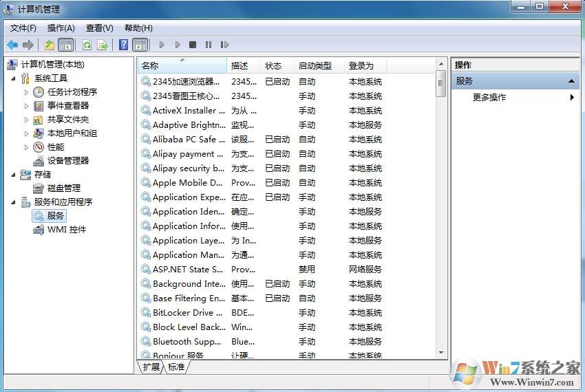Open 更多操作 in the actions pane

[x=489, y=98]
